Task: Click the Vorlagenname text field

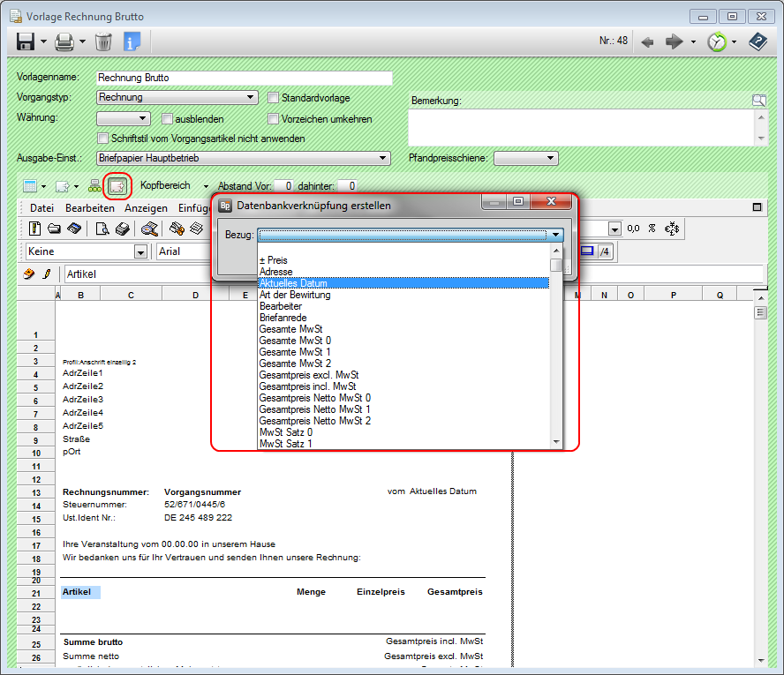Action: [243, 78]
